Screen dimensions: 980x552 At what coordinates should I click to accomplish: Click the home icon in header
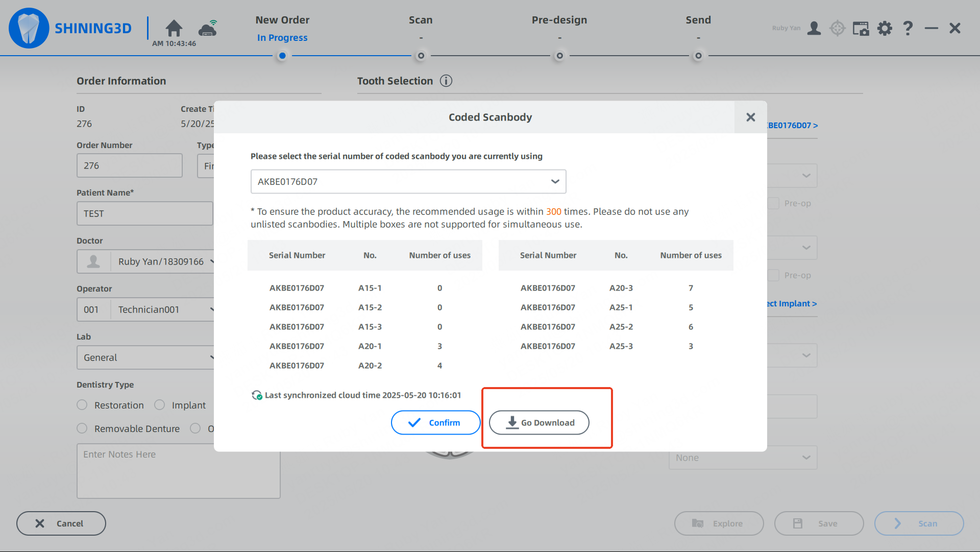[x=174, y=28]
